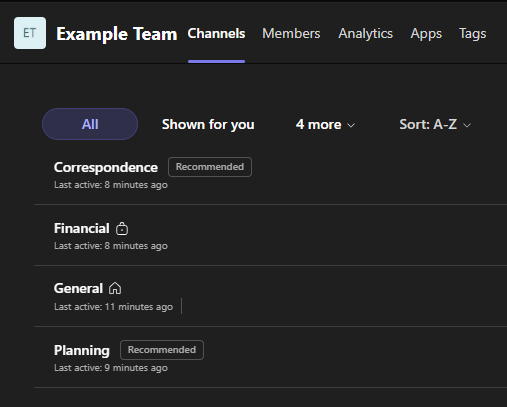Open the General channel
The width and height of the screenshot is (507, 407).
[x=270, y=296]
